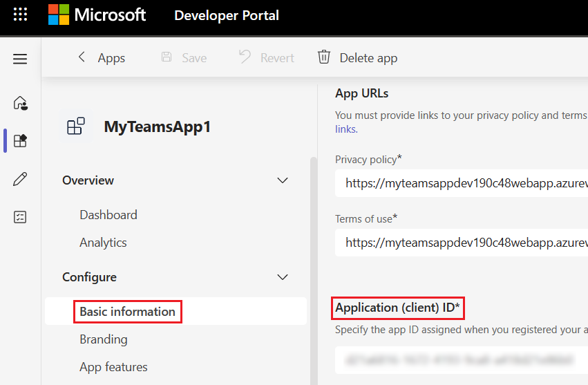
Task: Click the Configure section heading
Action: click(89, 277)
